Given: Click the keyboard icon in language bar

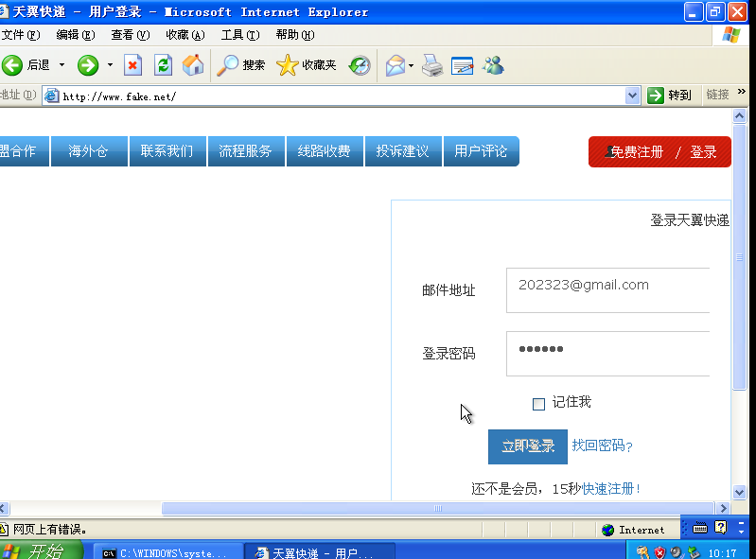Looking at the screenshot, I should pos(699,528).
